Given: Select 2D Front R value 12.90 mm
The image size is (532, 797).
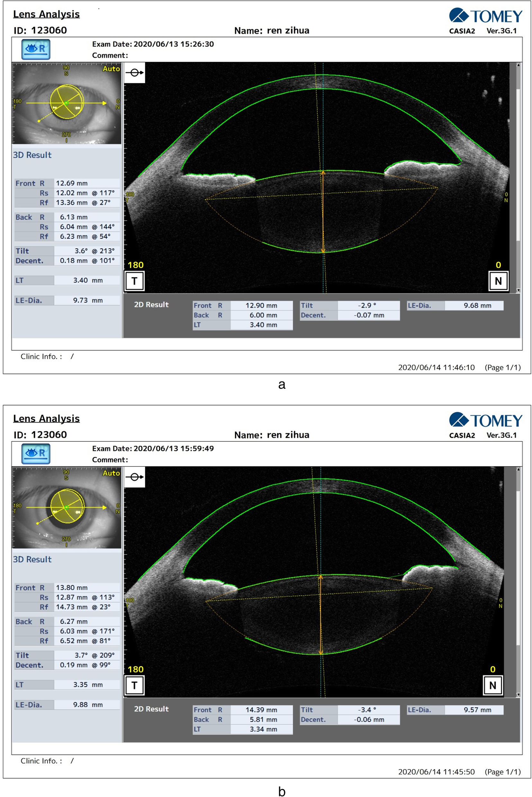Looking at the screenshot, I should pyautogui.click(x=262, y=306).
